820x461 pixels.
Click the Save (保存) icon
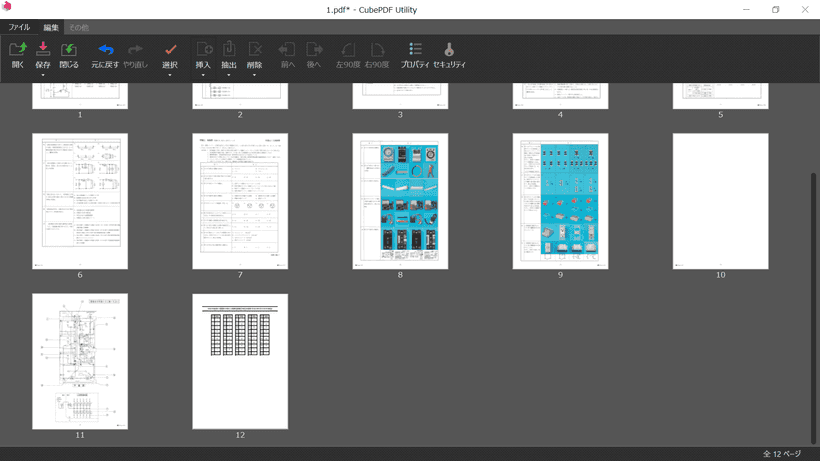click(x=43, y=50)
